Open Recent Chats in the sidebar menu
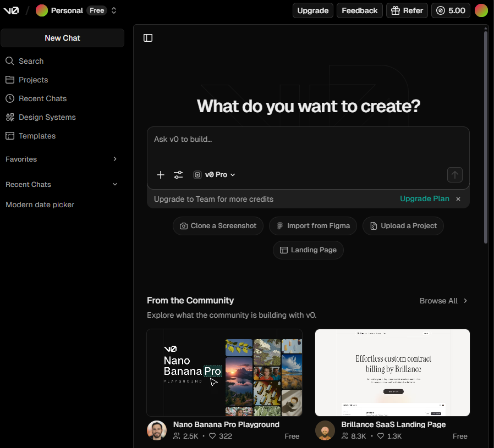This screenshot has width=494, height=448. click(x=62, y=98)
